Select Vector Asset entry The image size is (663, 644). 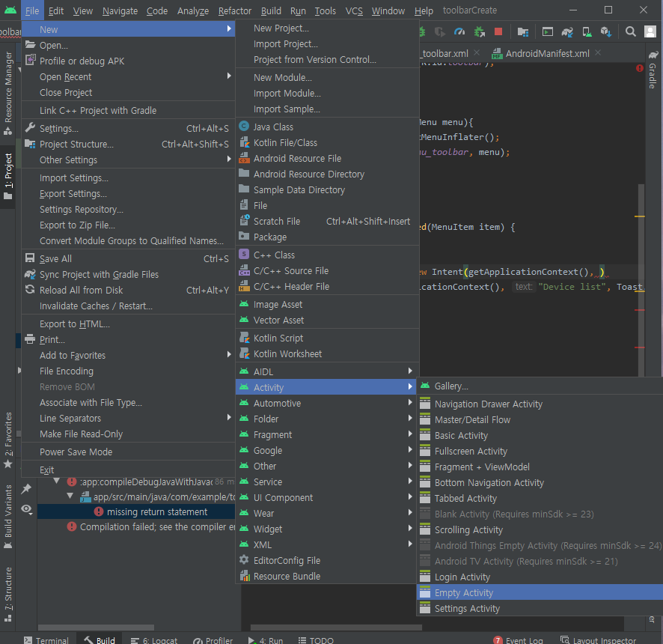pyautogui.click(x=327, y=321)
